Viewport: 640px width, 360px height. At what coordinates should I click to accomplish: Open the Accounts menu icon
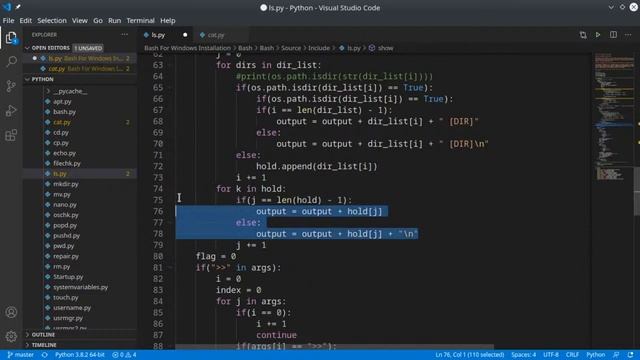pos(11,312)
